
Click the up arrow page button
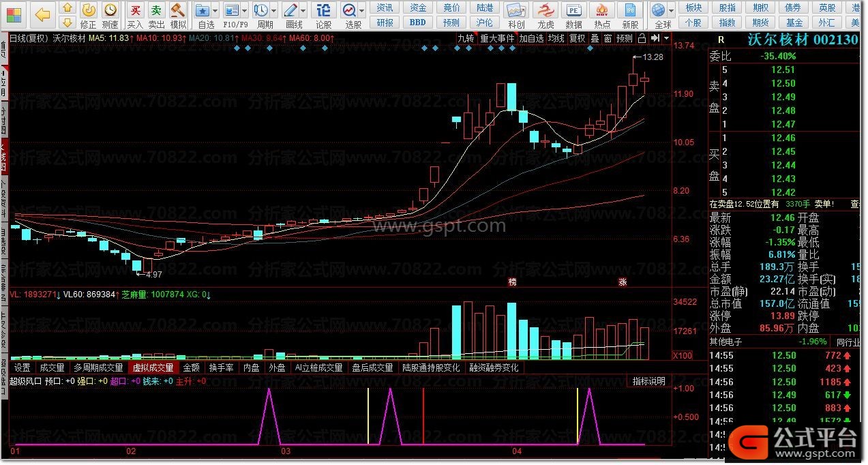[x=67, y=8]
